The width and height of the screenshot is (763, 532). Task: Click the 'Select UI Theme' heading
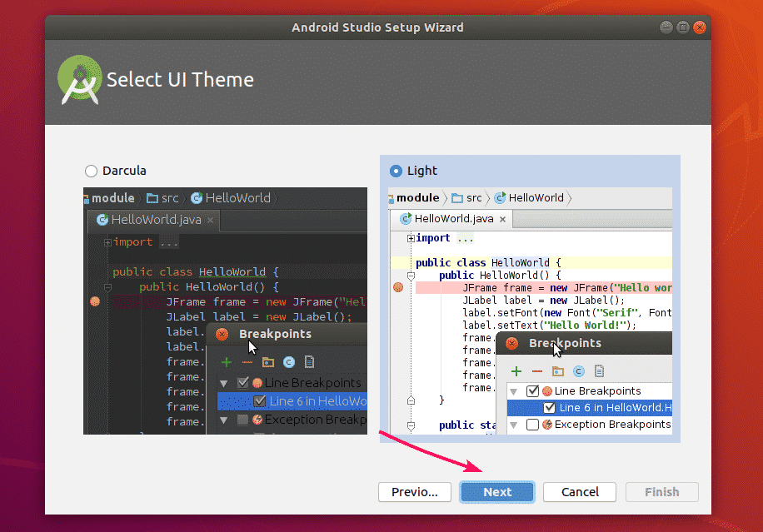click(x=180, y=80)
